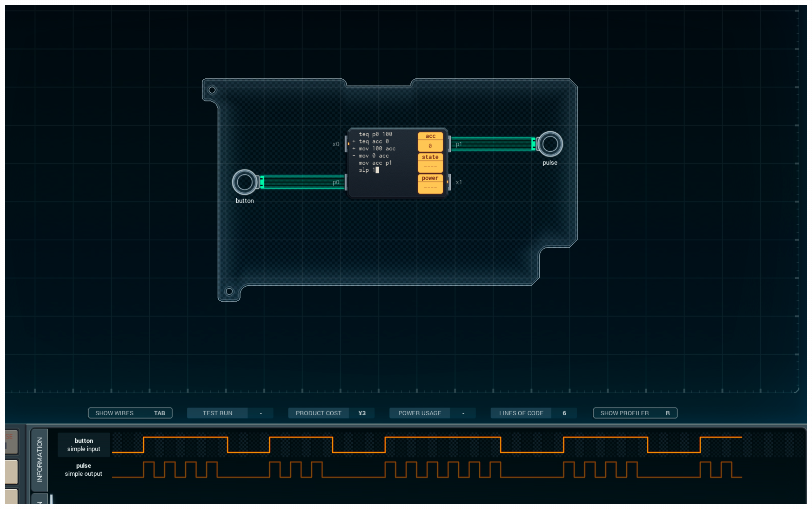This screenshot has width=812, height=509.
Task: Click the button input terminal on board
Action: (244, 182)
